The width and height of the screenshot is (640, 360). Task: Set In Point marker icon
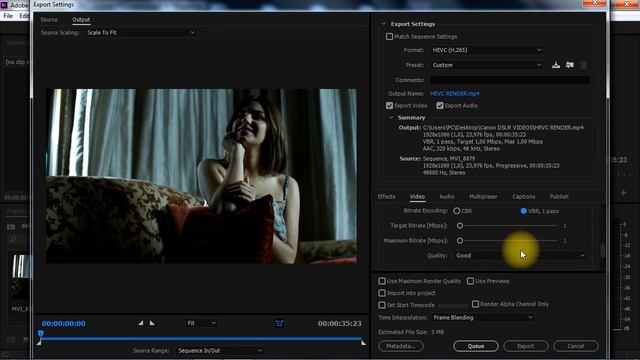pyautogui.click(x=140, y=323)
